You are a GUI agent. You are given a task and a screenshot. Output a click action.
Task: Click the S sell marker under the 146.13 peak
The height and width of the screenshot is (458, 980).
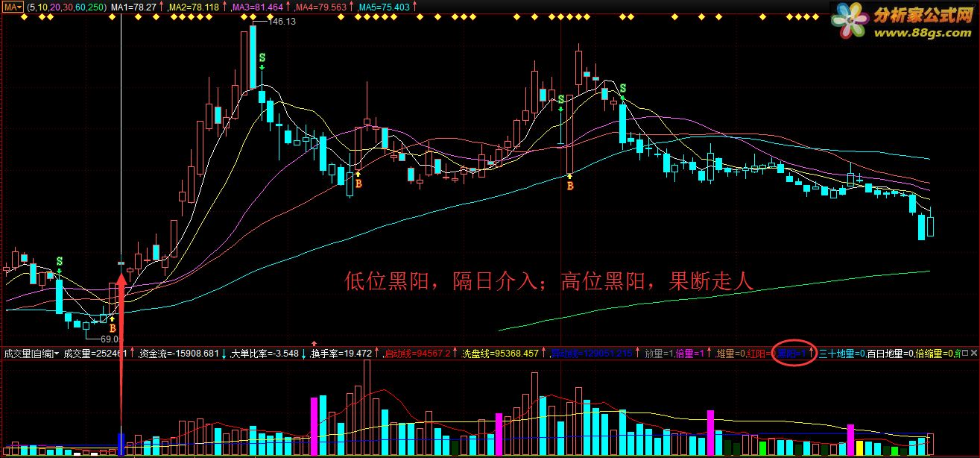[x=262, y=57]
